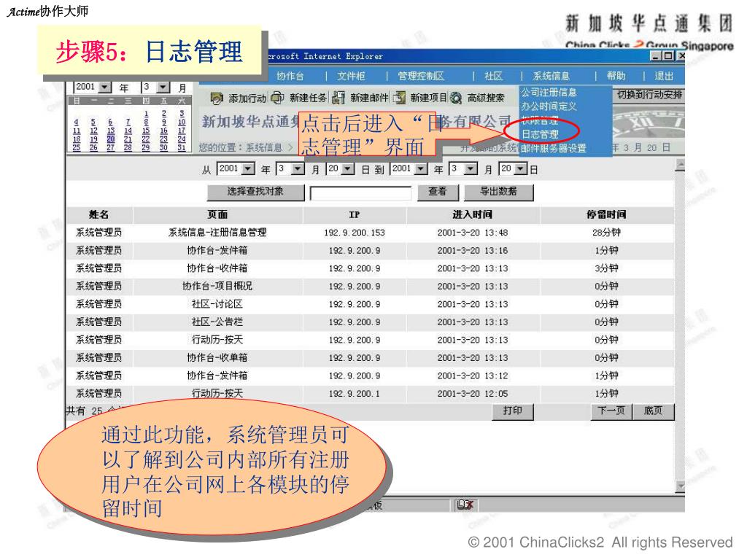
Task: Open the 文件柜 menu
Action: click(351, 76)
